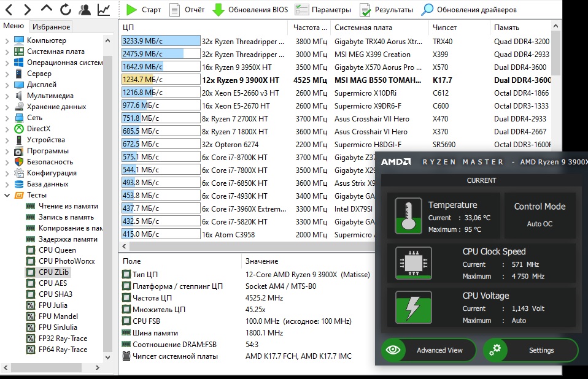Click the 3233.9 МБ/с result bar
Image resolution: width=588 pixels, height=379 pixels.
[x=161, y=41]
